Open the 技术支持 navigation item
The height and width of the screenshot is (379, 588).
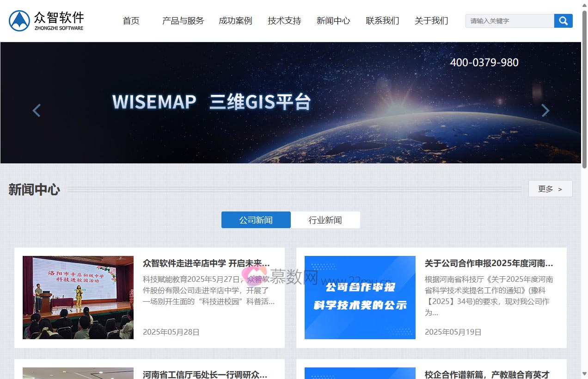coord(284,21)
